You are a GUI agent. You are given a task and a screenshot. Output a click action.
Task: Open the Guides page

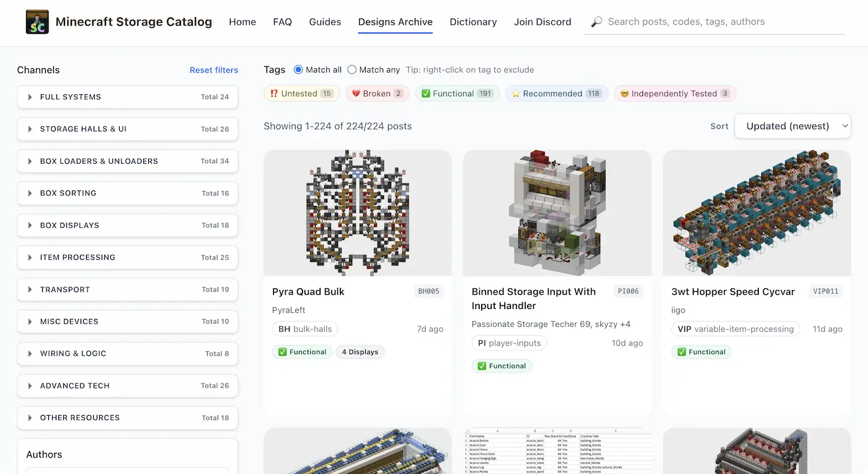coord(325,22)
